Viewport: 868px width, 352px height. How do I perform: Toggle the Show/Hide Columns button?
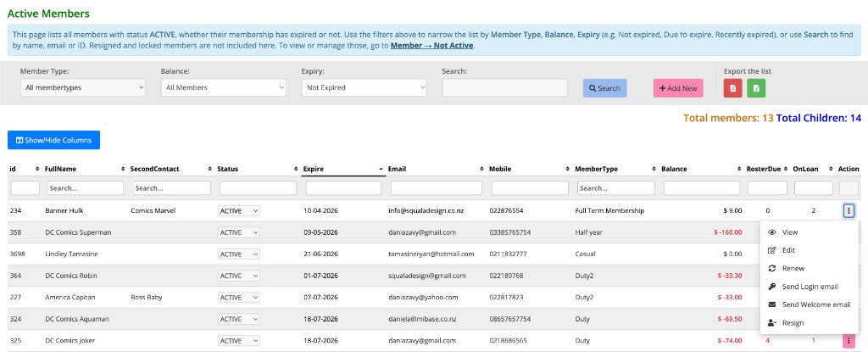(x=53, y=140)
